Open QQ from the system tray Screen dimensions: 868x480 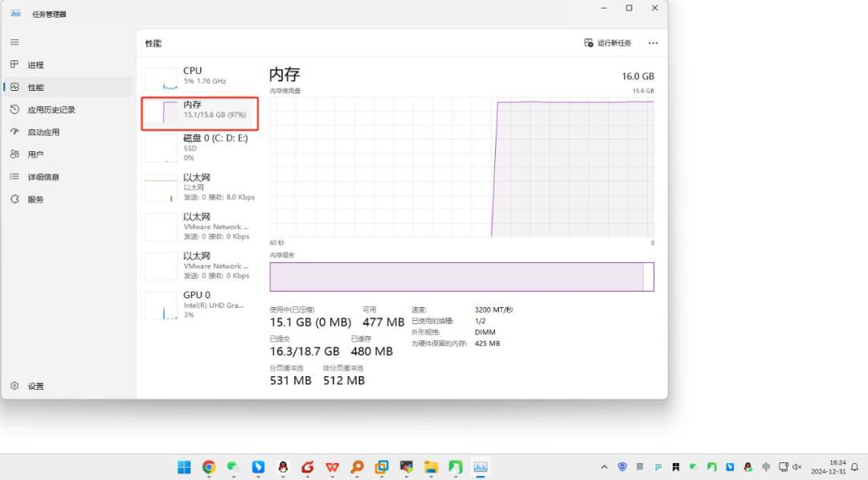pyautogui.click(x=748, y=467)
